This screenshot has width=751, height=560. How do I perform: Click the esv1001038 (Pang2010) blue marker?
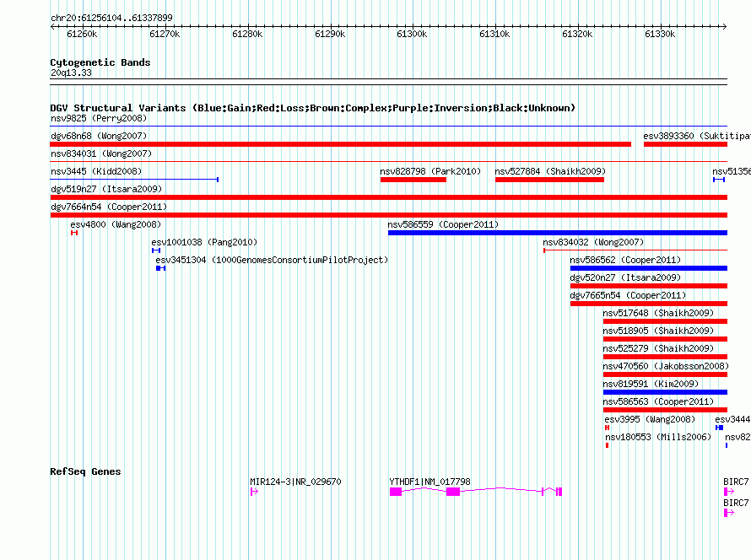point(156,250)
